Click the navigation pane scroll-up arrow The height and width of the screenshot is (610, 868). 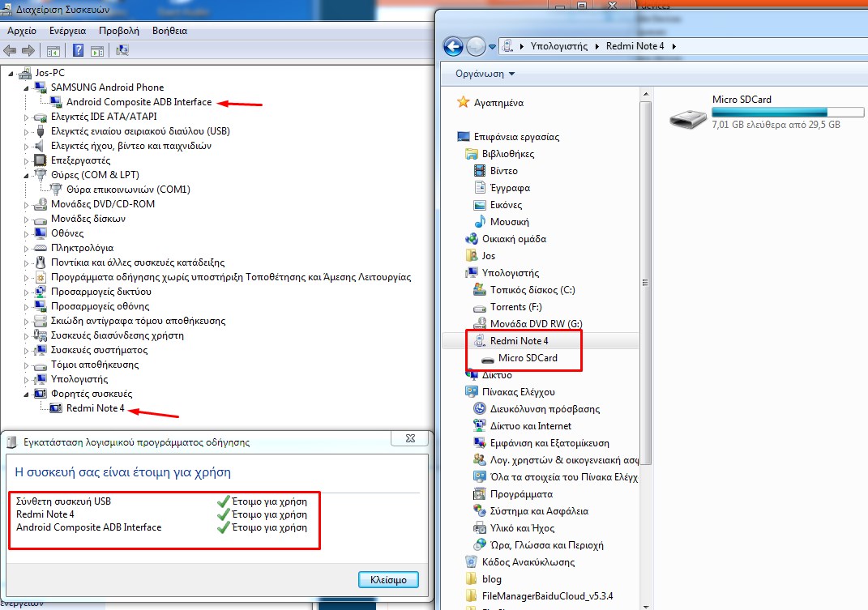coord(645,95)
